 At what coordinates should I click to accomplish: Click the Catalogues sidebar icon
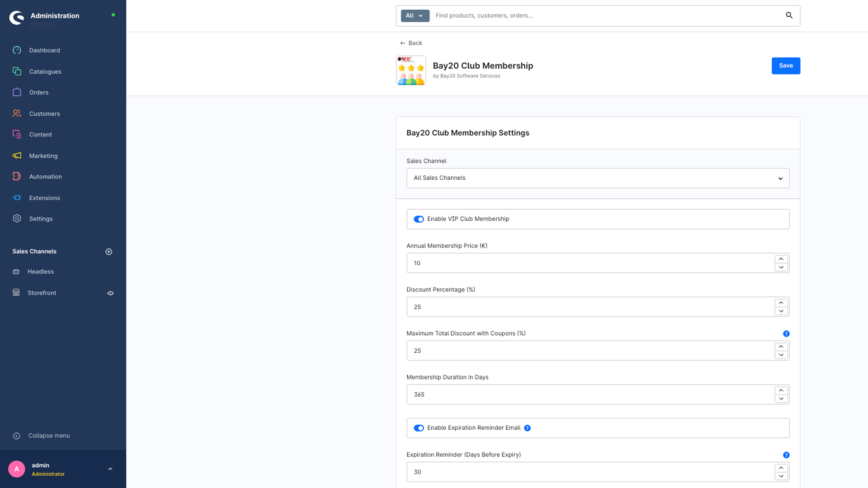pos(17,71)
